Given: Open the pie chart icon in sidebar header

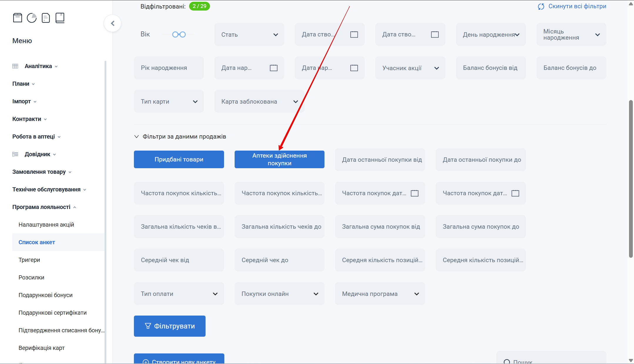Looking at the screenshot, I should pos(32,18).
